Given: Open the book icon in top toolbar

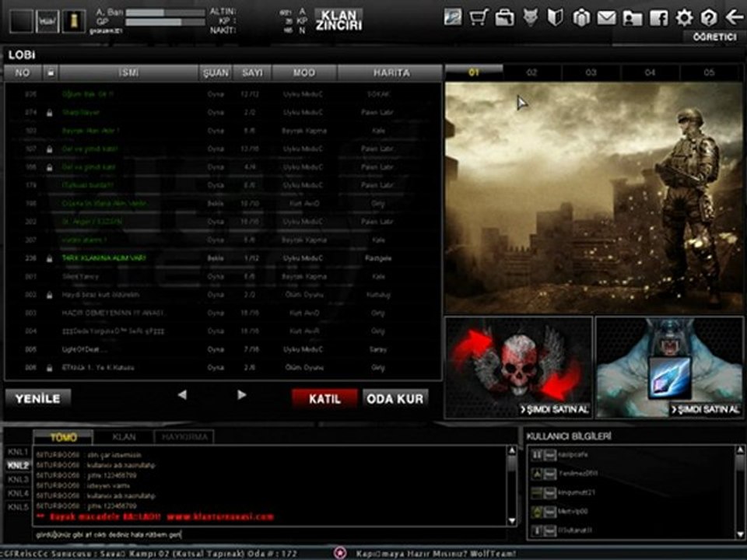Looking at the screenshot, I should click(x=555, y=18).
